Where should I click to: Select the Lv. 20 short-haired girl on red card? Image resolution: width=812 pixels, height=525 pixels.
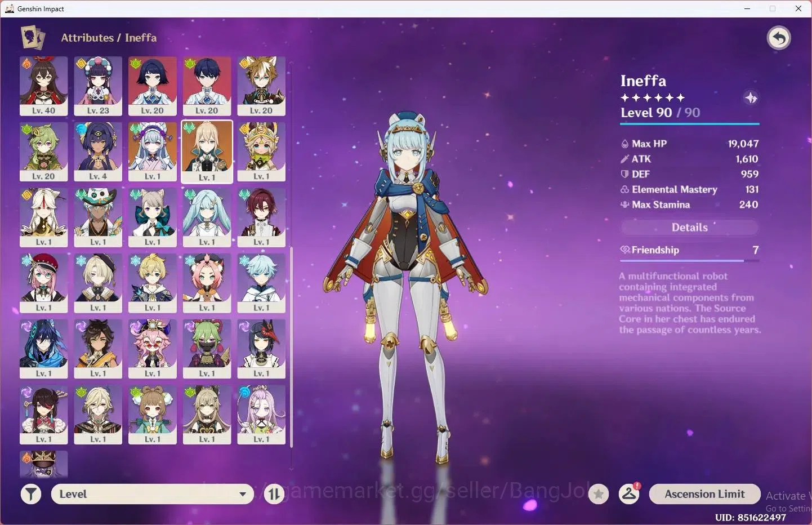153,86
